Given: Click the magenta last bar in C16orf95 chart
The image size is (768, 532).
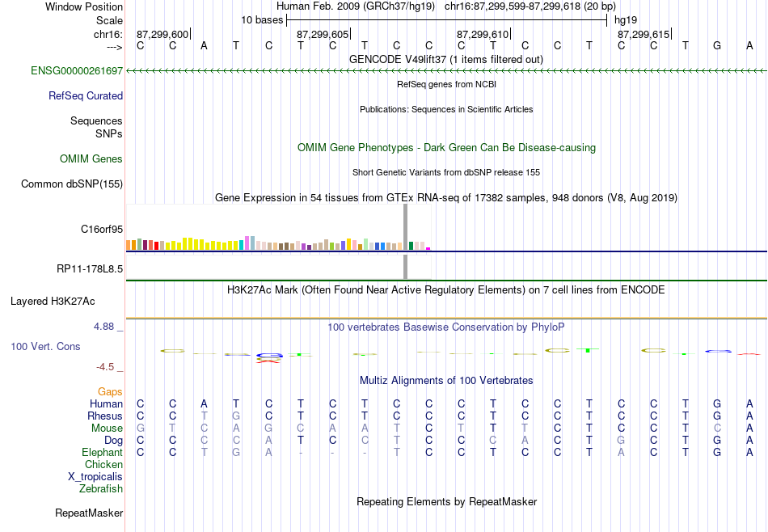Looking at the screenshot, I should click(x=428, y=249).
